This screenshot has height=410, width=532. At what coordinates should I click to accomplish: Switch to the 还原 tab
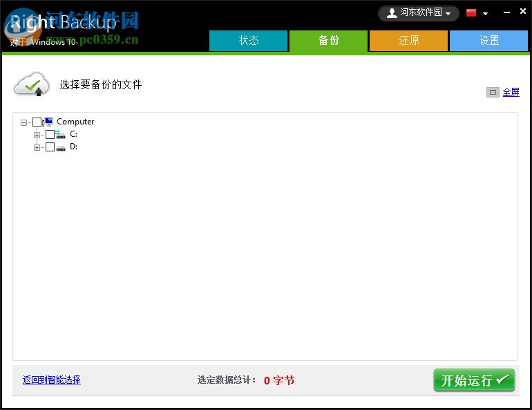click(408, 41)
